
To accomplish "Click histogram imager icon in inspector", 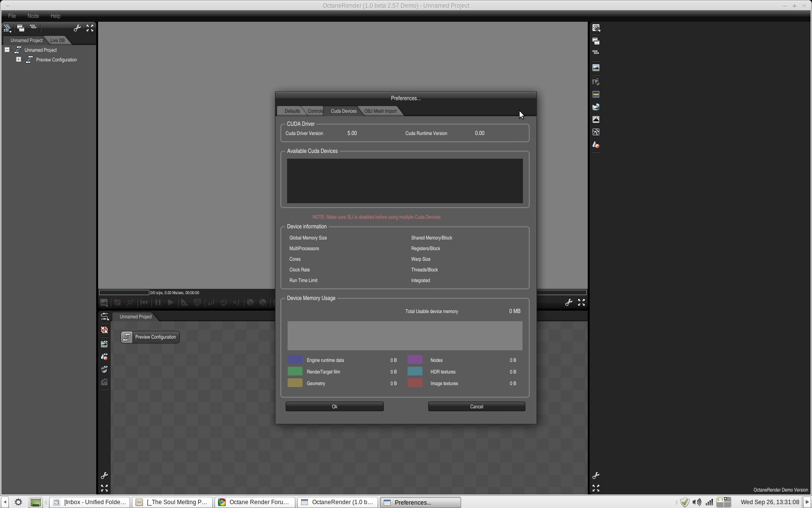I will [x=596, y=120].
